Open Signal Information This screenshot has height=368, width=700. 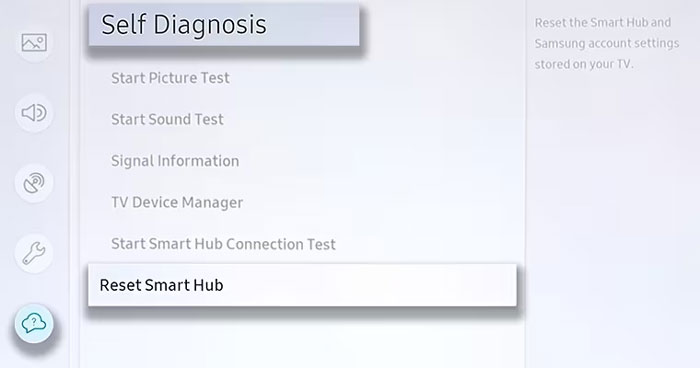click(x=175, y=161)
